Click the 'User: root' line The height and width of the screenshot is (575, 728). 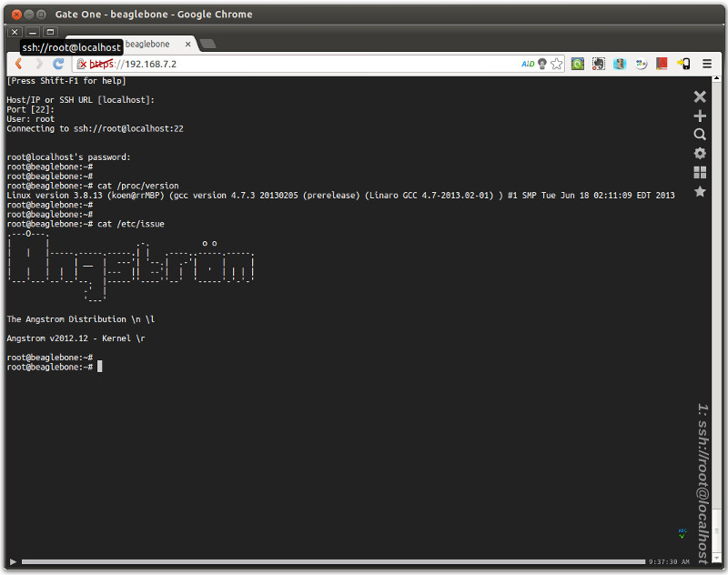click(x=31, y=119)
